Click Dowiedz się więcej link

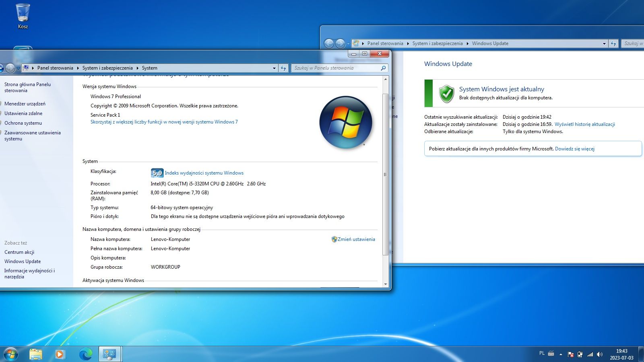tap(575, 149)
